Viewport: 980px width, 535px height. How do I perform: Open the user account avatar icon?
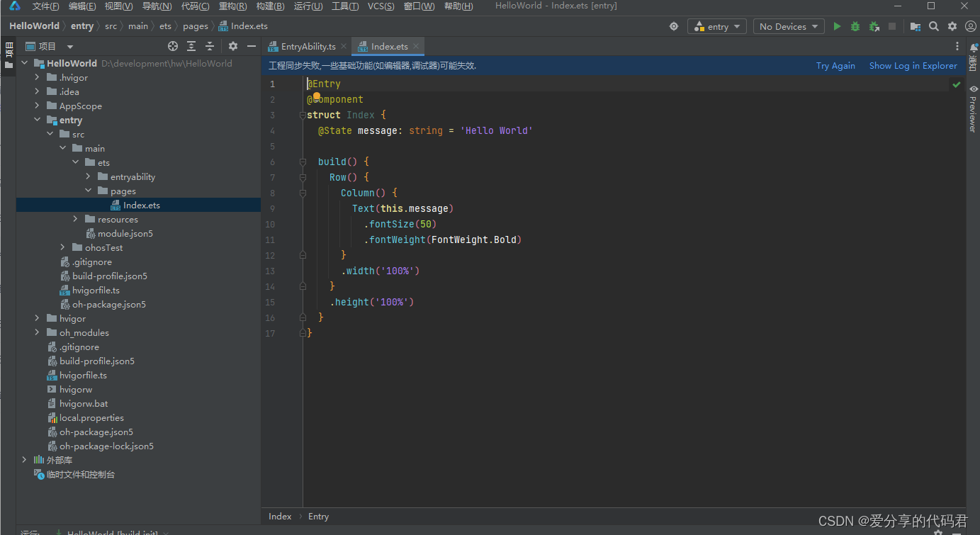pos(970,26)
